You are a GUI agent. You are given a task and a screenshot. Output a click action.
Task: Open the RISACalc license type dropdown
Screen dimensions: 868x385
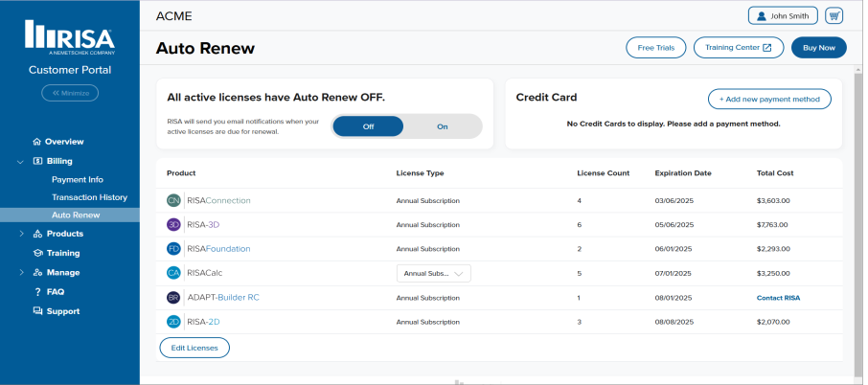coord(433,273)
